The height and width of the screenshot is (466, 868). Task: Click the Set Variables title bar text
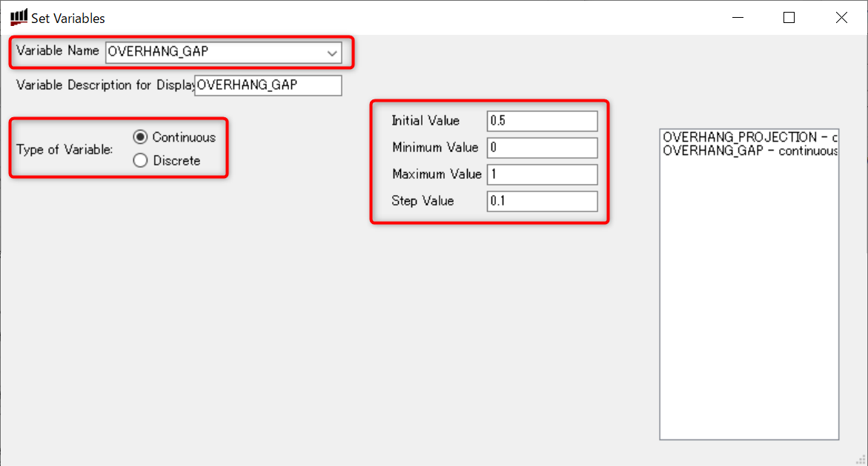(68, 18)
